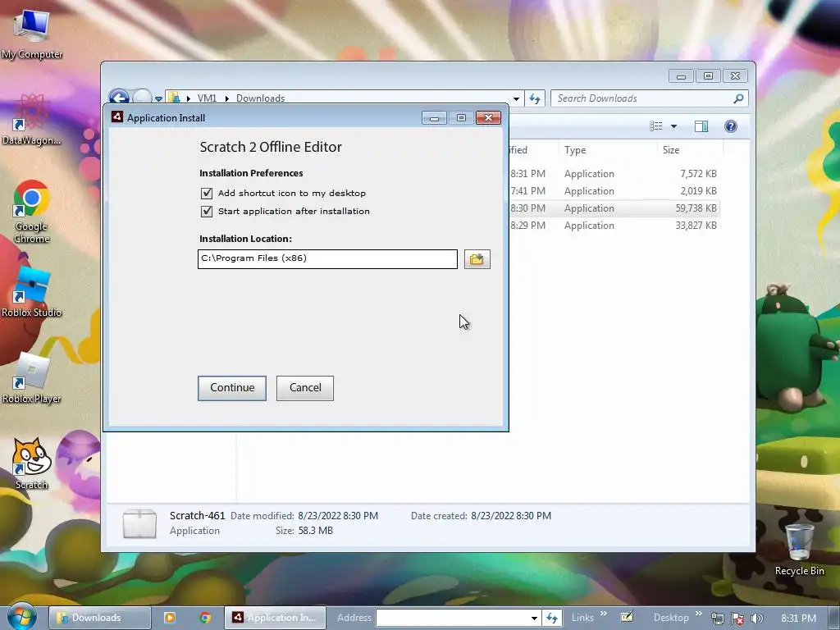Open Roblox Studio desktop shortcut
Screen dimensions: 840x630
[x=32, y=291]
